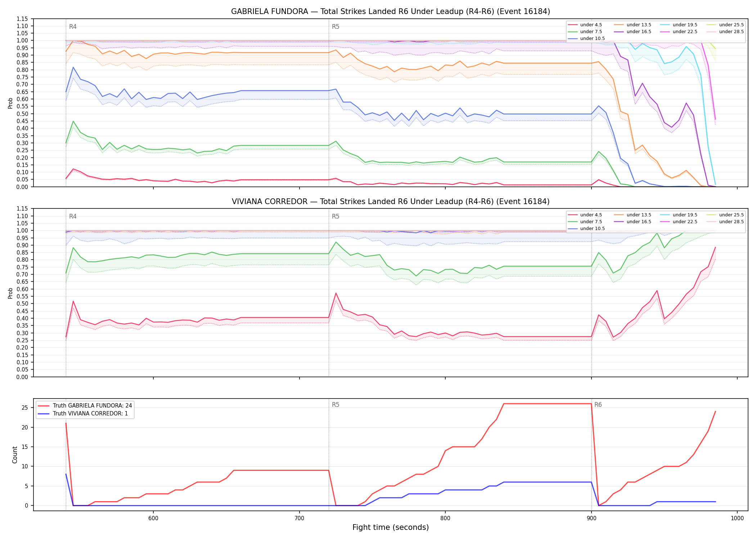
Task: Click the 'Prob' y-axis label of Corredor chart
Action: (10, 293)
